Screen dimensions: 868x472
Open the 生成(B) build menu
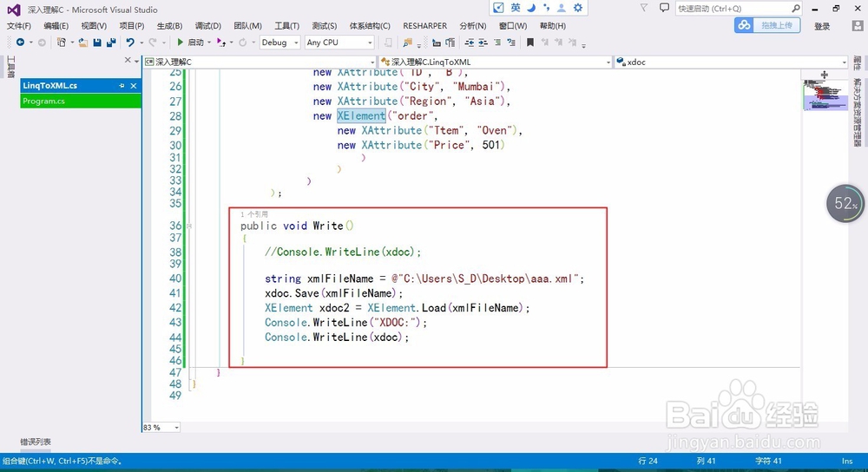(169, 26)
